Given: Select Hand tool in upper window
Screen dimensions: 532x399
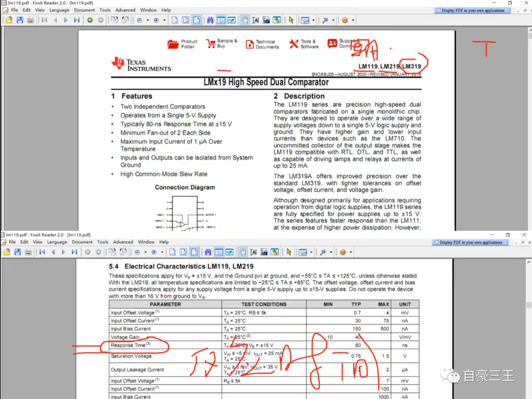Looking at the screenshot, I should pyautogui.click(x=245, y=20).
